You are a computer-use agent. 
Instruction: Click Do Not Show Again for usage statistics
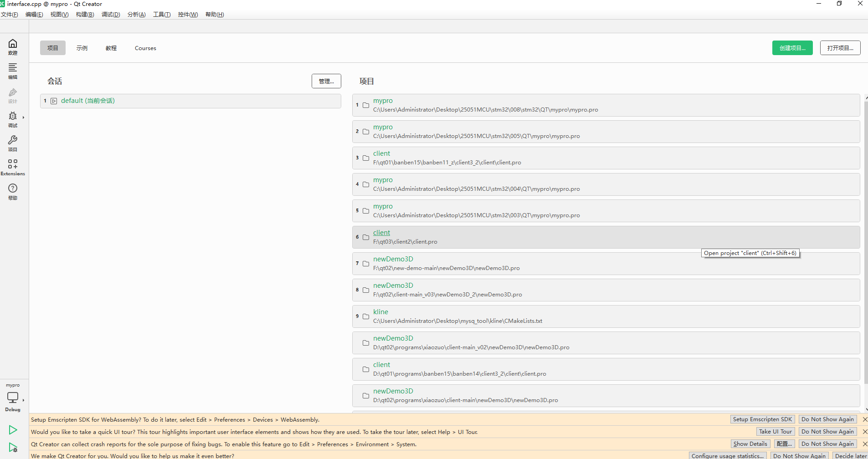(x=799, y=456)
